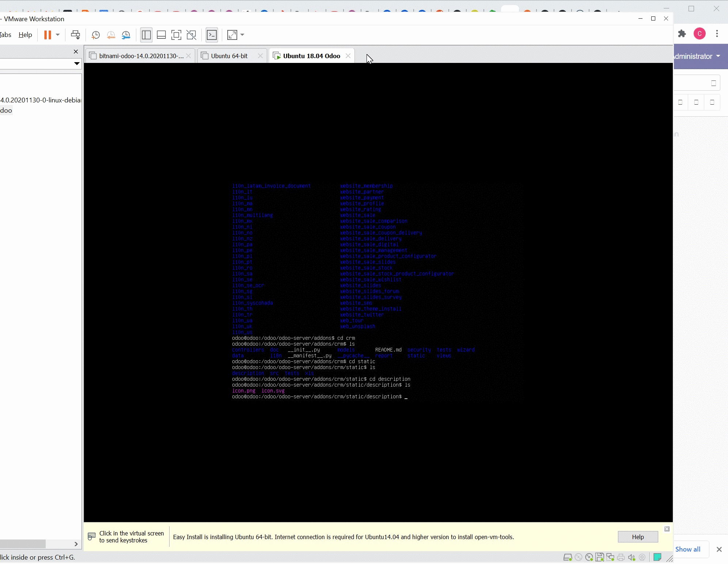The image size is (728, 564).
Task: Close the bitnami-odoo tab
Action: [x=188, y=56]
